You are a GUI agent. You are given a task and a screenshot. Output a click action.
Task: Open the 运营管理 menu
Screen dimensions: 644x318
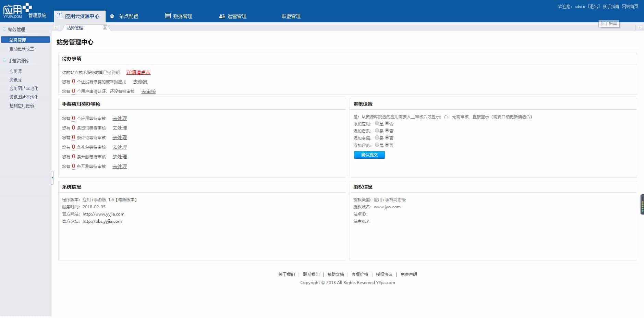[x=237, y=16]
